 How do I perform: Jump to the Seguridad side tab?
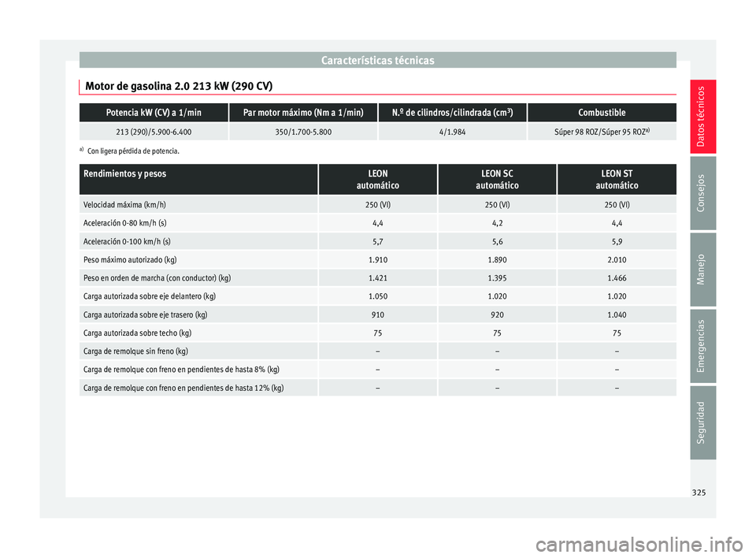click(x=702, y=422)
